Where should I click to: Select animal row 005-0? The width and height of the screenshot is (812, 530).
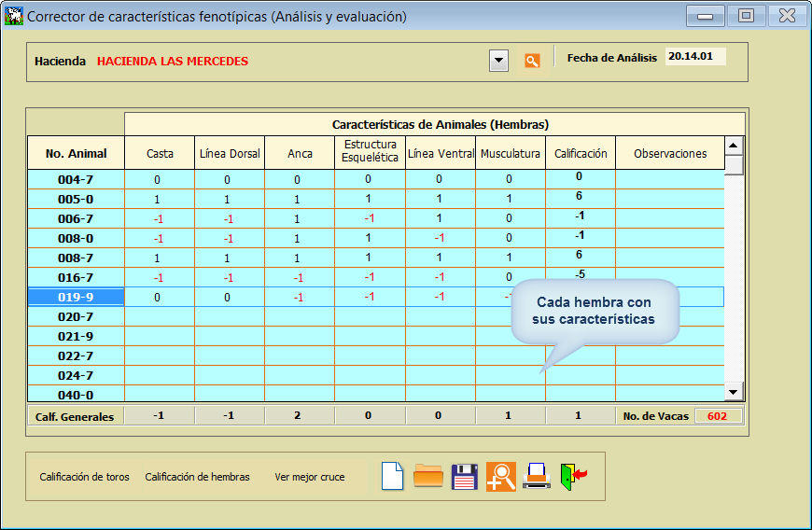(76, 199)
